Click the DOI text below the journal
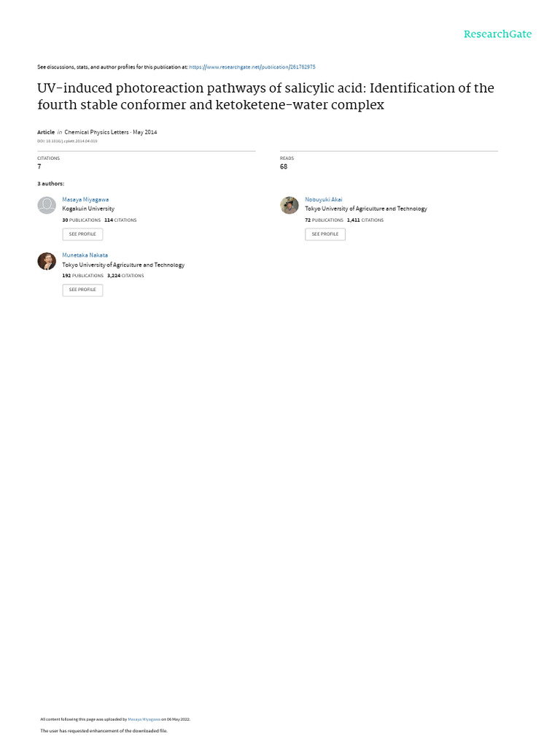The image size is (560, 747). point(67,141)
